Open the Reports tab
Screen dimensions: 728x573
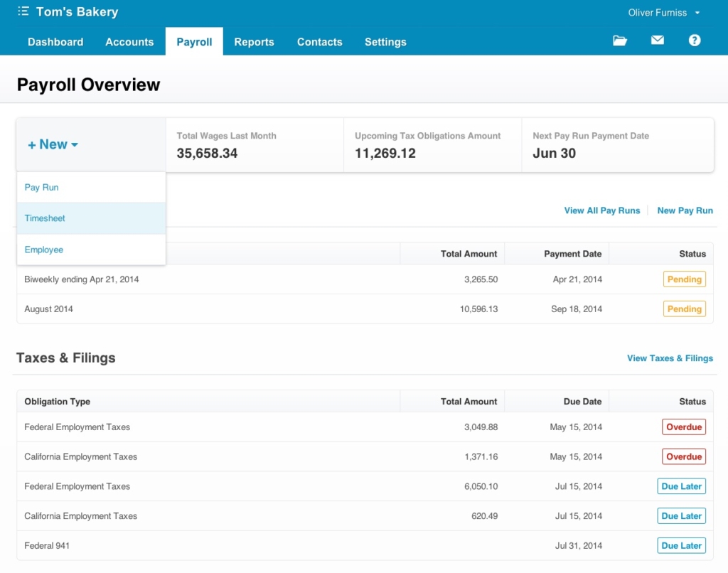pyautogui.click(x=254, y=42)
